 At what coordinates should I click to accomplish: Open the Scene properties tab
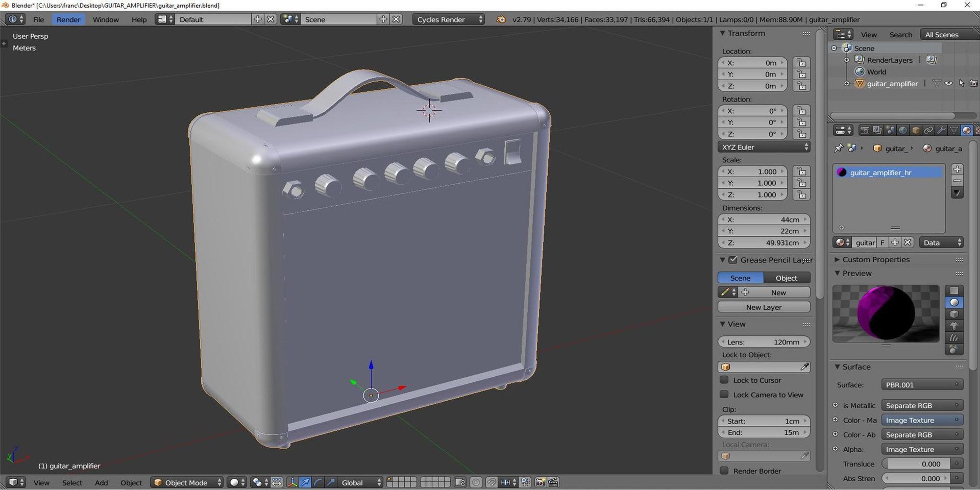click(x=890, y=130)
